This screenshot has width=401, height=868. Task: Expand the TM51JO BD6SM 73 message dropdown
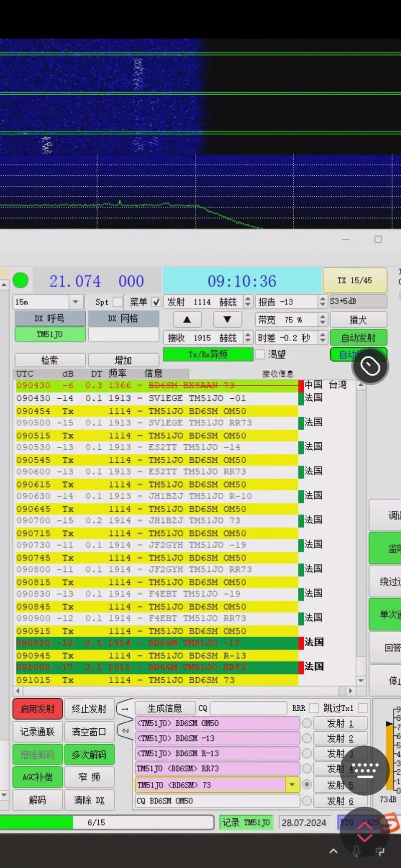point(292,784)
